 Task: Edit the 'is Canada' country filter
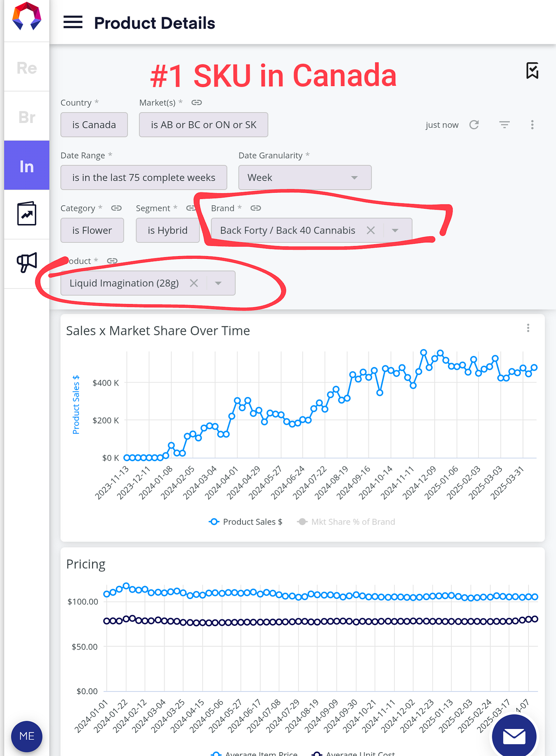tap(94, 125)
